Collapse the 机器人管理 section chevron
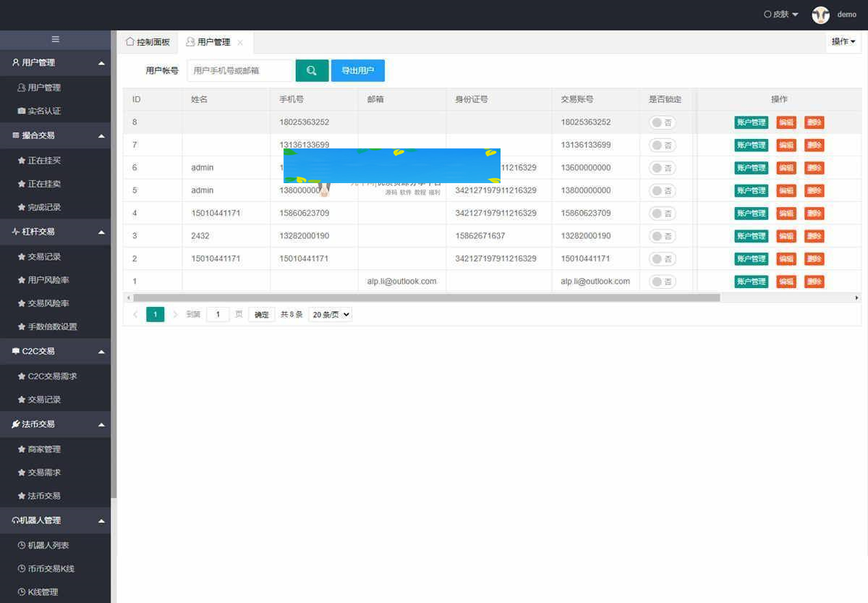Image resolution: width=868 pixels, height=603 pixels. coord(101,520)
